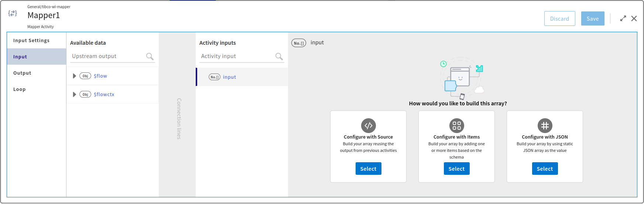
Task: Expand the $flow tree node
Action: 74,76
